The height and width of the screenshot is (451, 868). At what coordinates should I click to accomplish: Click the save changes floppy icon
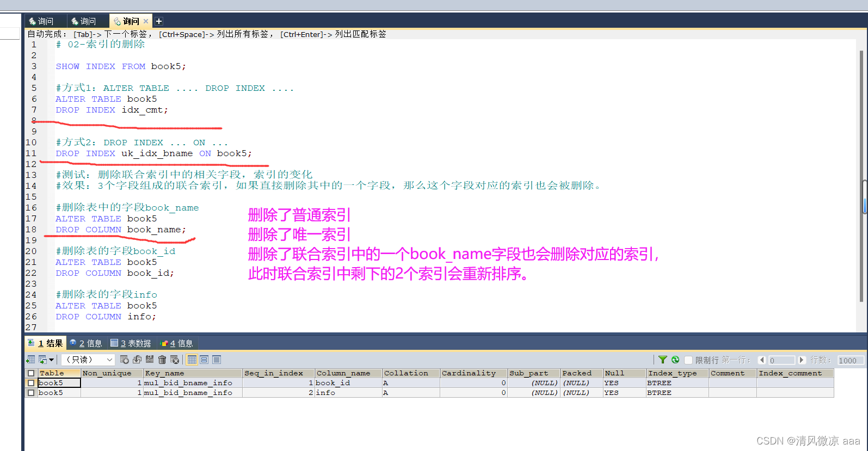(149, 359)
